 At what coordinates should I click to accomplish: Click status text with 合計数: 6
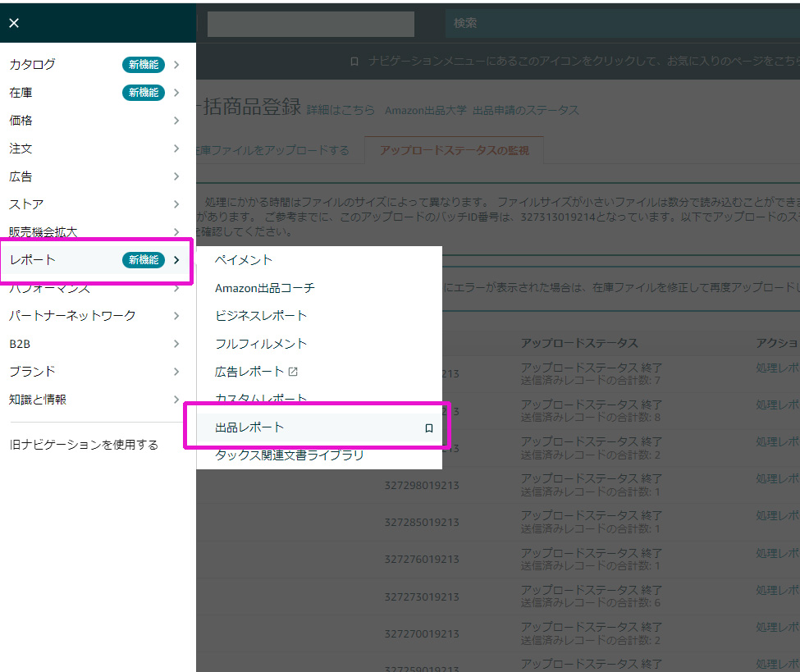(591, 602)
